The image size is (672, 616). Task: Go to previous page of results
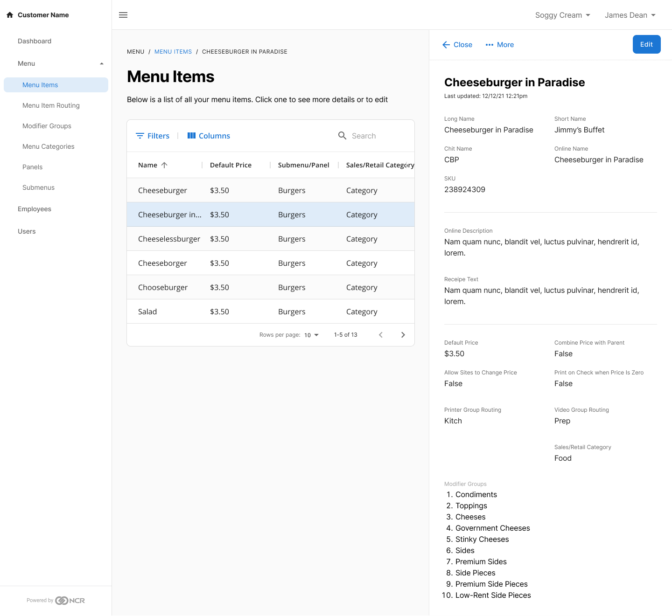381,335
